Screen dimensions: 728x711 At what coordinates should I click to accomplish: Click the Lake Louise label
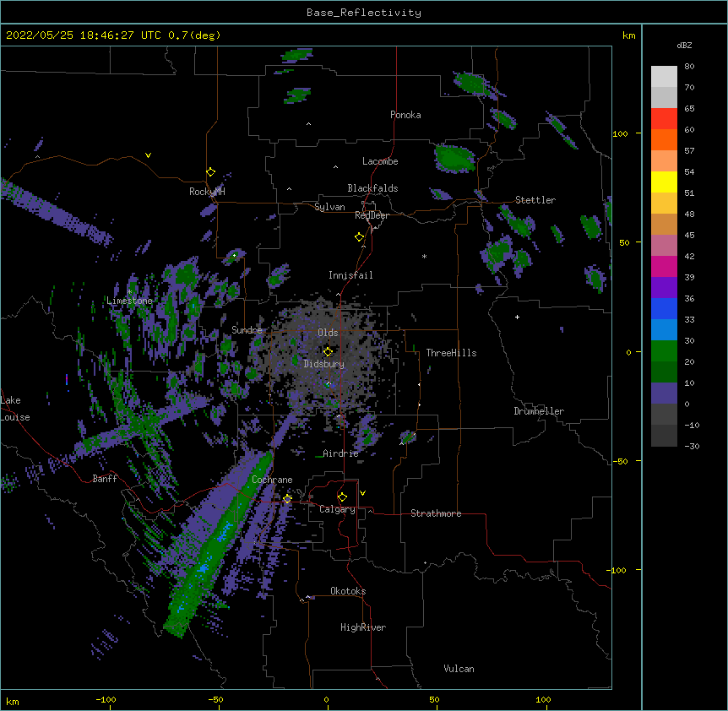(x=15, y=409)
